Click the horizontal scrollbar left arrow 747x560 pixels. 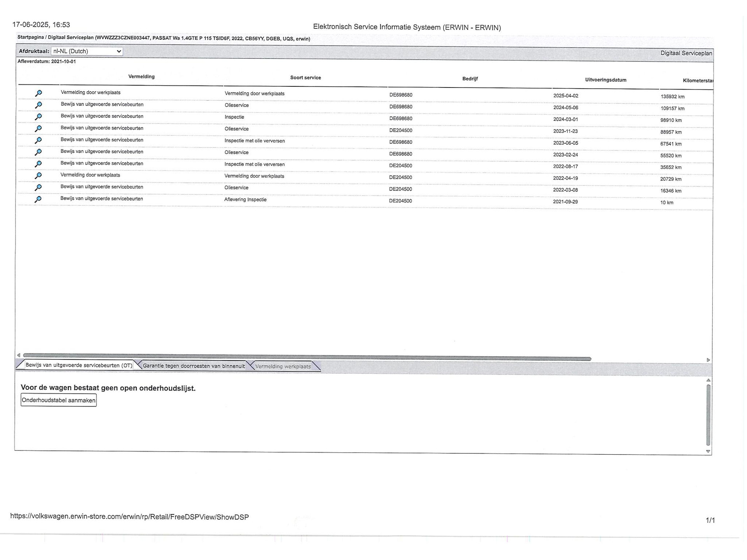18,355
